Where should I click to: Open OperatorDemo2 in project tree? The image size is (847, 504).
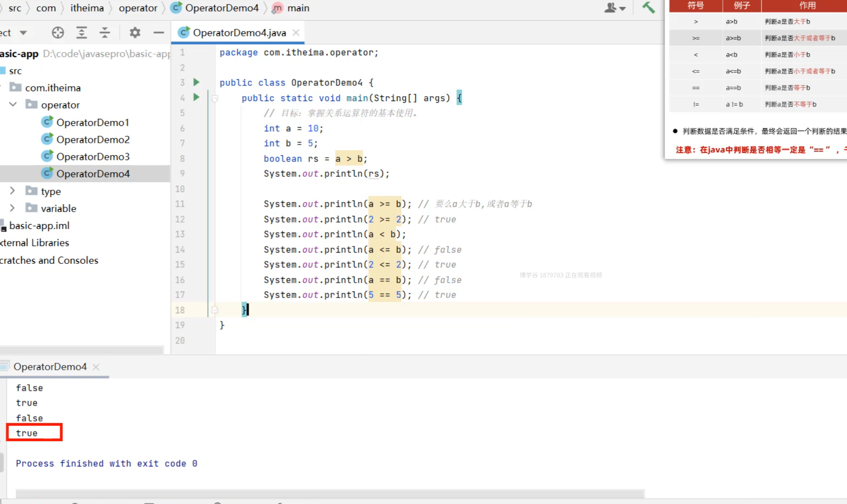pyautogui.click(x=93, y=140)
